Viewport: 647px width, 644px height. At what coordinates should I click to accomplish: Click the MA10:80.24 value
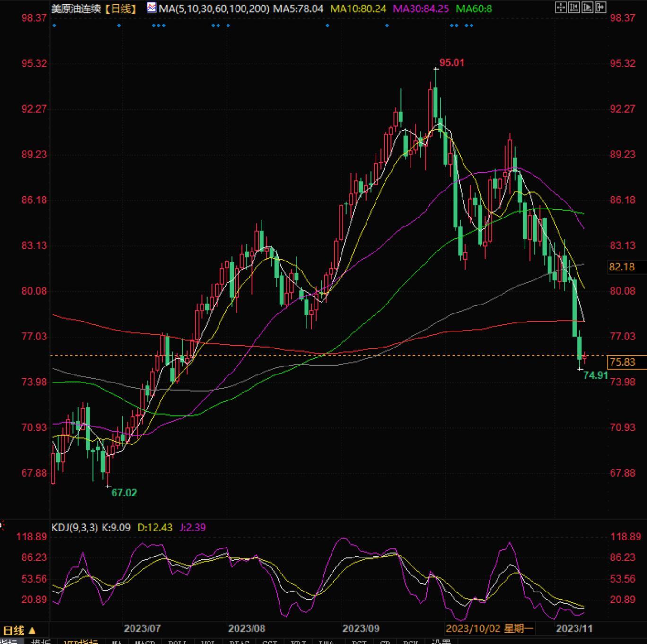pos(358,9)
